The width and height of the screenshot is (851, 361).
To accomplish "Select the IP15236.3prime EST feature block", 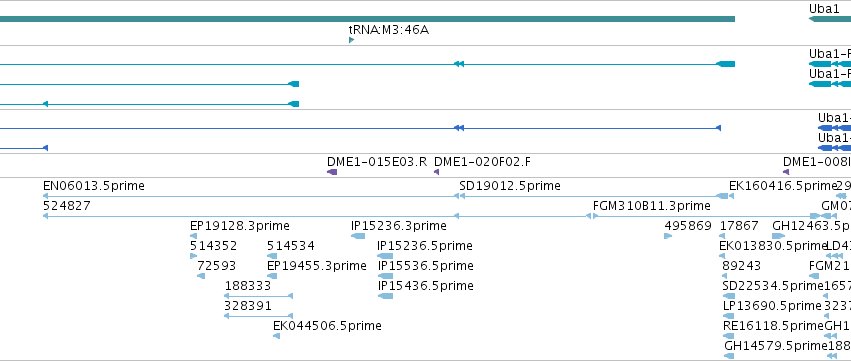I will [x=358, y=236].
